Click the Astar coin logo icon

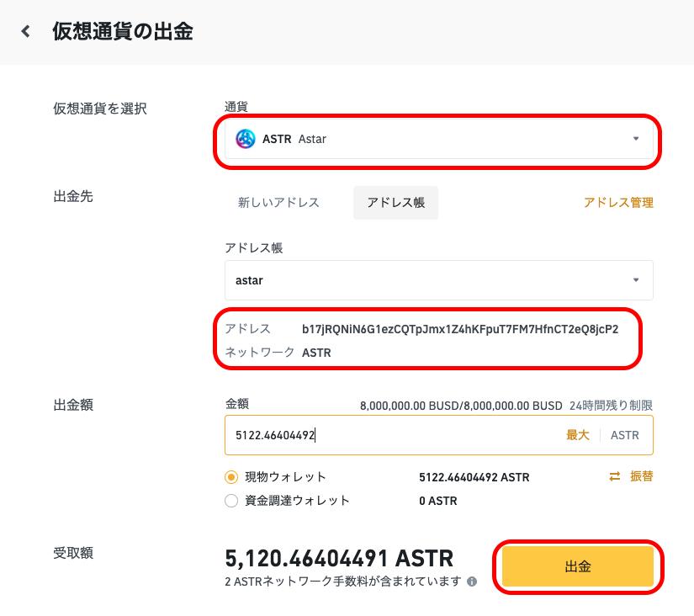point(245,139)
